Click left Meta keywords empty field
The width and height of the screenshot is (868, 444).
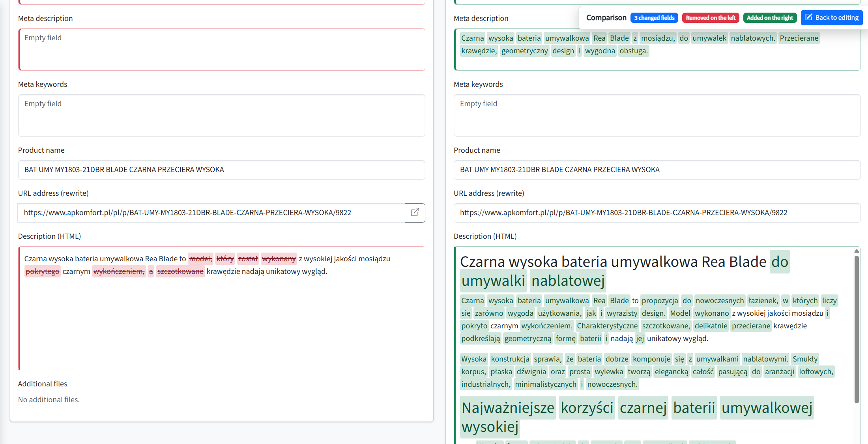click(x=222, y=115)
